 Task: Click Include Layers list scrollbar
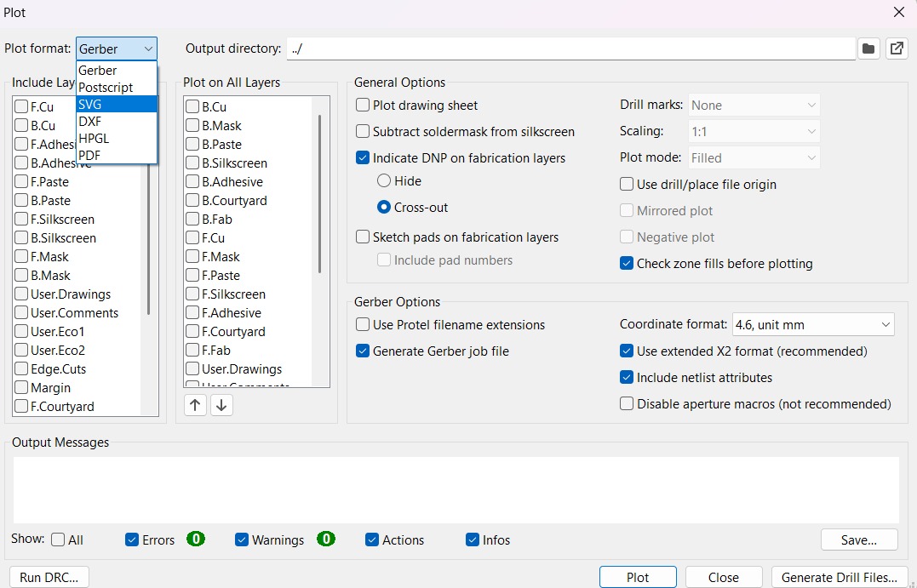[148, 240]
